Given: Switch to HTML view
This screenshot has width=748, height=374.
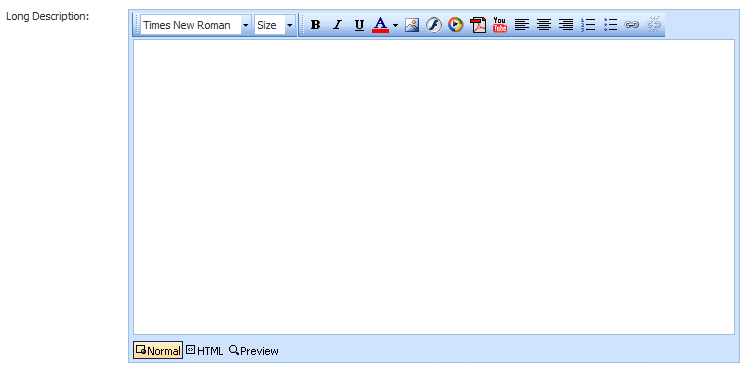Looking at the screenshot, I should pyautogui.click(x=204, y=351).
